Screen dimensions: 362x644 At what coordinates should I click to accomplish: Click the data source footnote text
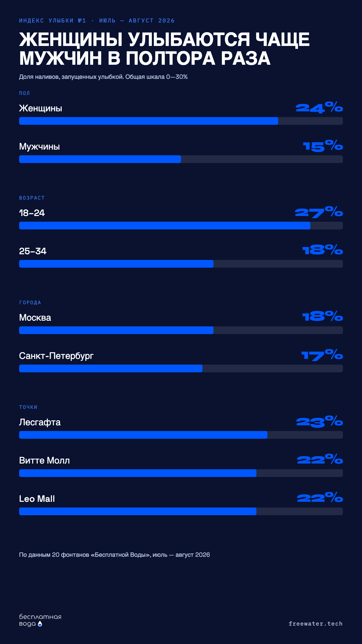tap(115, 555)
